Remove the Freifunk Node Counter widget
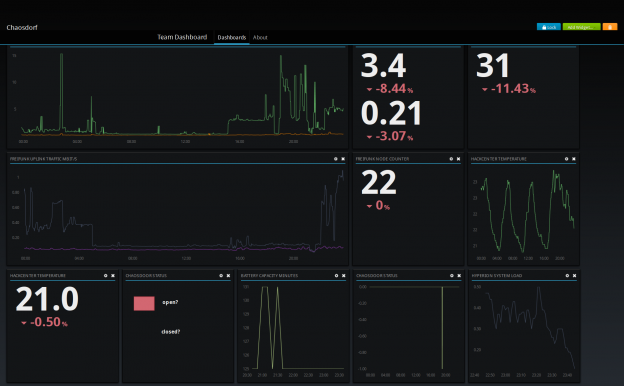 pyautogui.click(x=458, y=159)
